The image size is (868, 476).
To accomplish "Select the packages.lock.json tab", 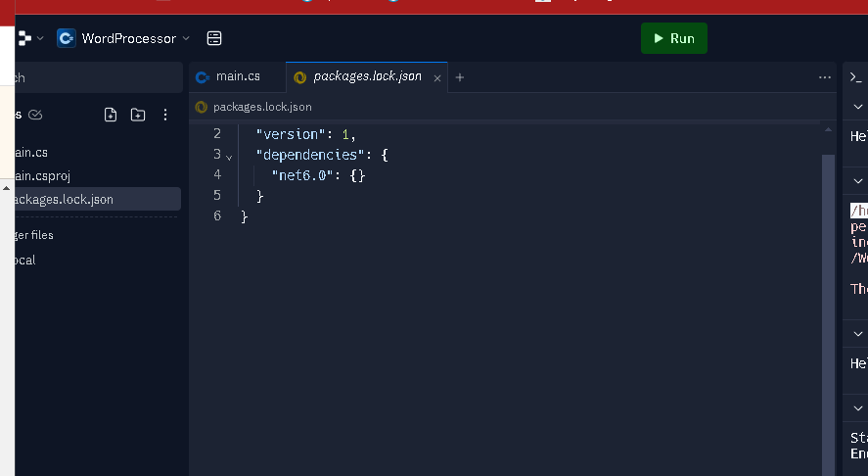I will (x=366, y=77).
